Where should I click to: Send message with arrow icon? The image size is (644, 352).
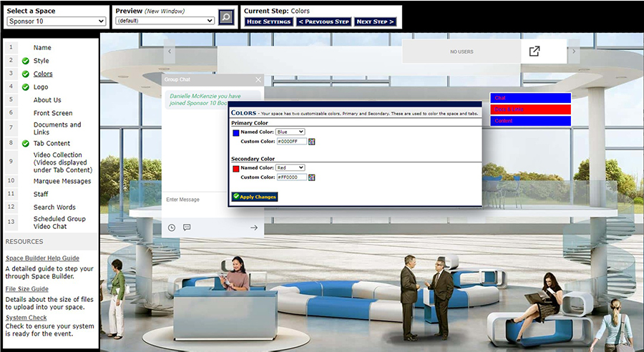click(253, 228)
